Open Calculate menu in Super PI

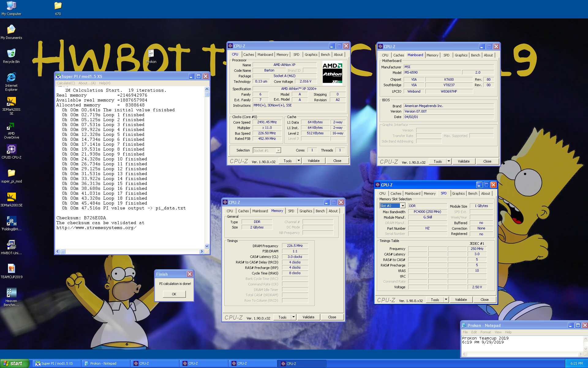coord(66,83)
